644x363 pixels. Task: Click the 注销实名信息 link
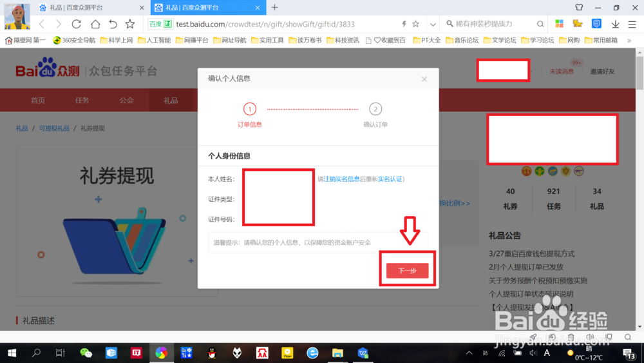[x=341, y=179]
